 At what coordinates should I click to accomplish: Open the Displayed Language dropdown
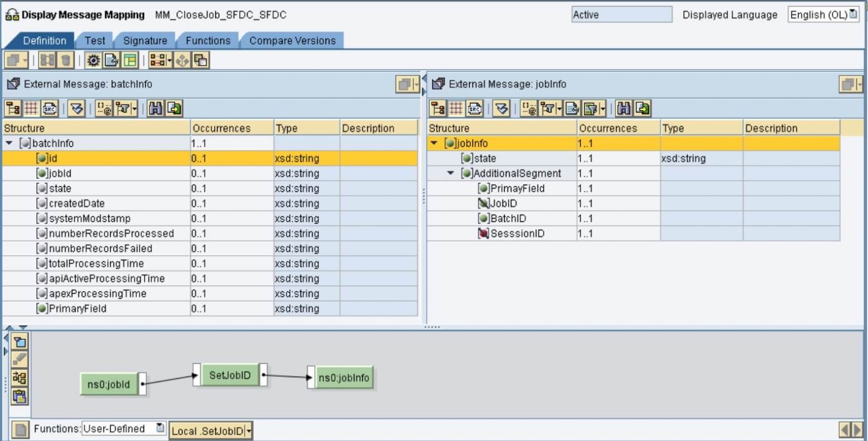pyautogui.click(x=823, y=15)
